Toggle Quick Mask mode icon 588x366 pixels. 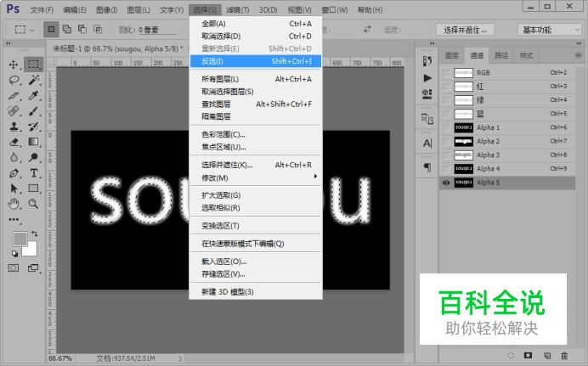(14, 267)
